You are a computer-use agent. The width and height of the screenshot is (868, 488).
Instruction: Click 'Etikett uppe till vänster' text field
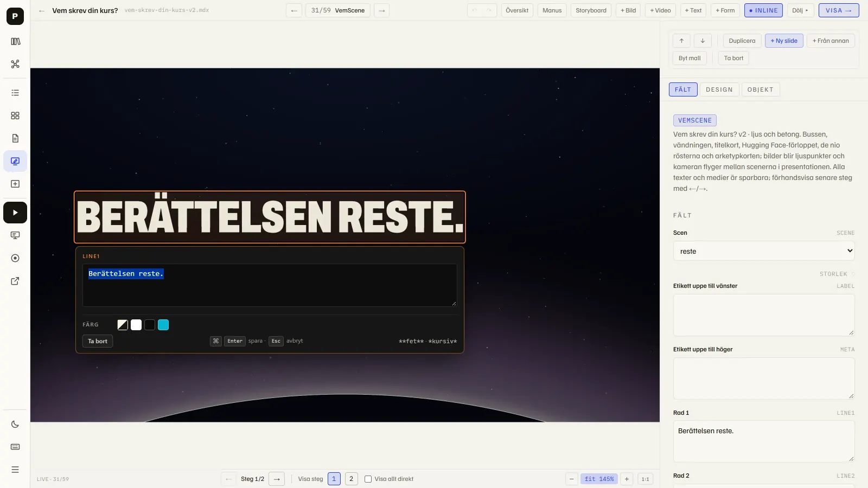[x=764, y=315]
